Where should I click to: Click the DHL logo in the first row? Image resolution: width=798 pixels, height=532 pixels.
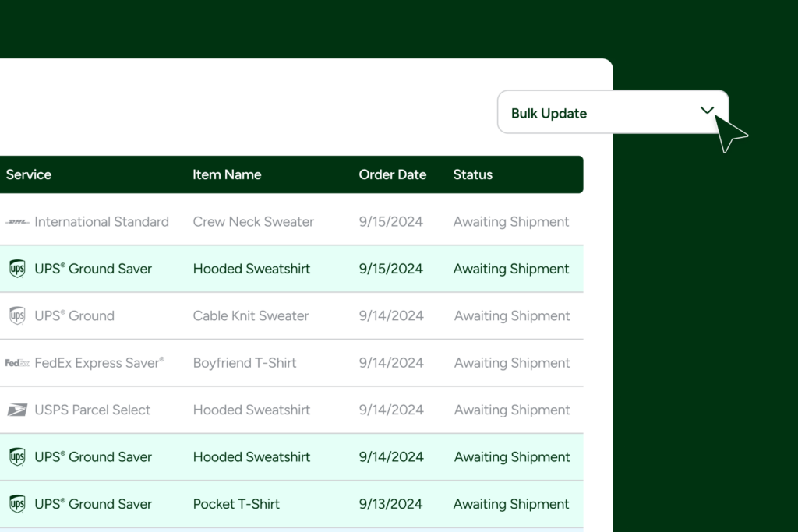pyautogui.click(x=17, y=222)
